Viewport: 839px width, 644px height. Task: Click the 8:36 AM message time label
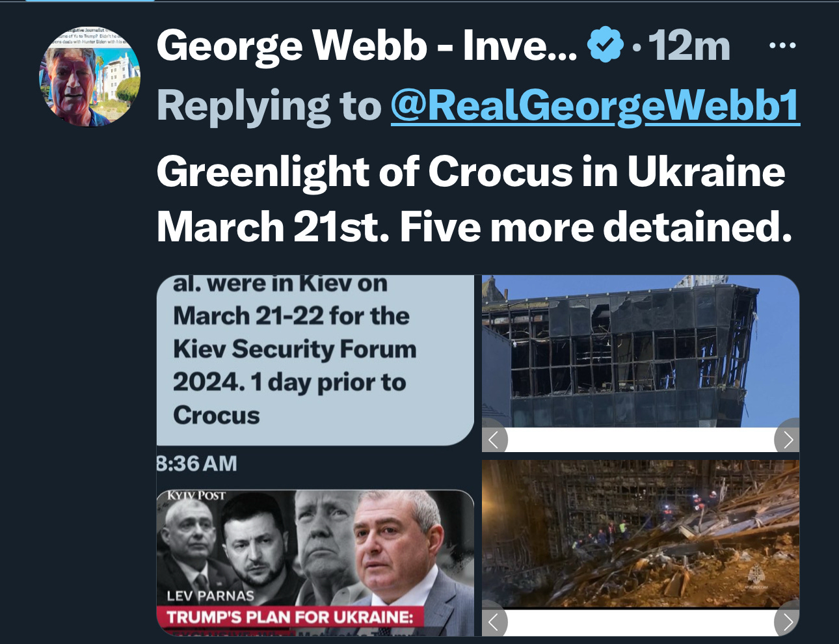coord(197,464)
